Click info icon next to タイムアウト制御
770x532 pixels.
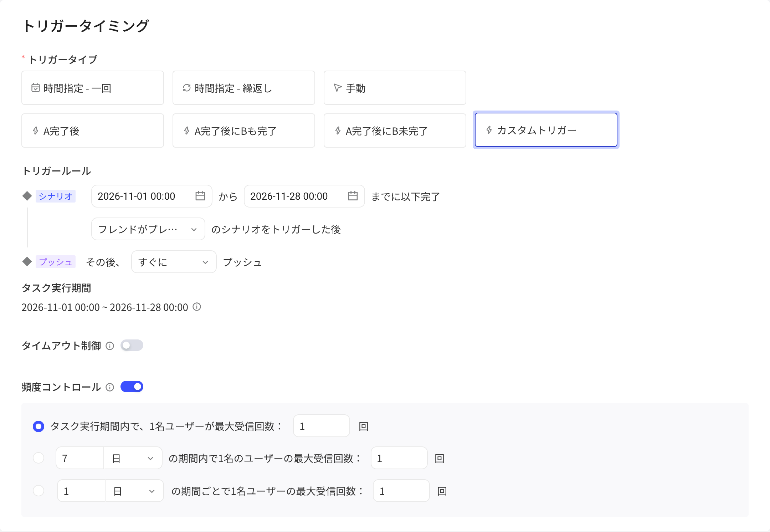click(x=110, y=346)
